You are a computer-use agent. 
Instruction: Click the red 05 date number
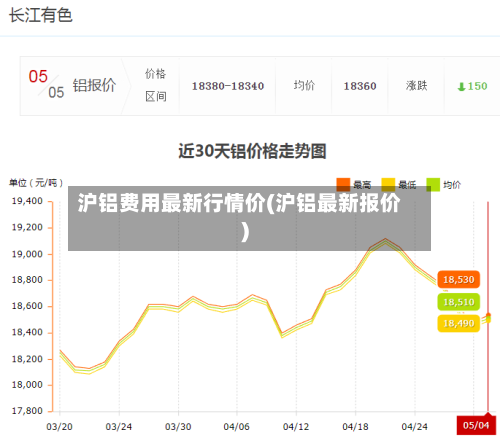click(x=38, y=76)
